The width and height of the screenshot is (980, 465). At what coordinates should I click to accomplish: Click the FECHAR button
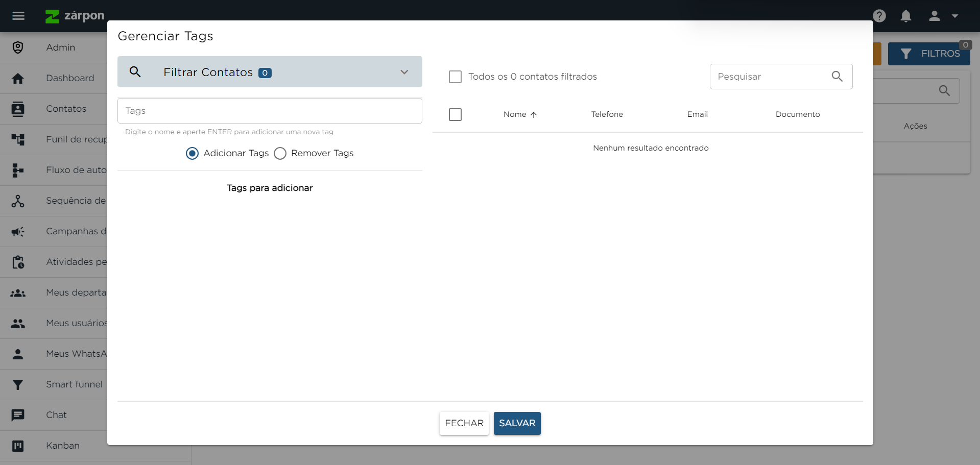click(x=464, y=423)
